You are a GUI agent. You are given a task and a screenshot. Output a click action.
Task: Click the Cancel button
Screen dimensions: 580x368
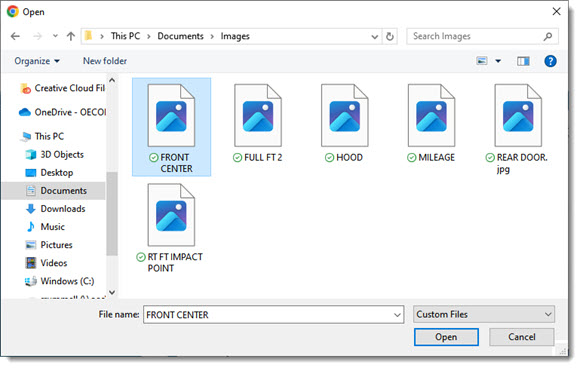point(522,337)
